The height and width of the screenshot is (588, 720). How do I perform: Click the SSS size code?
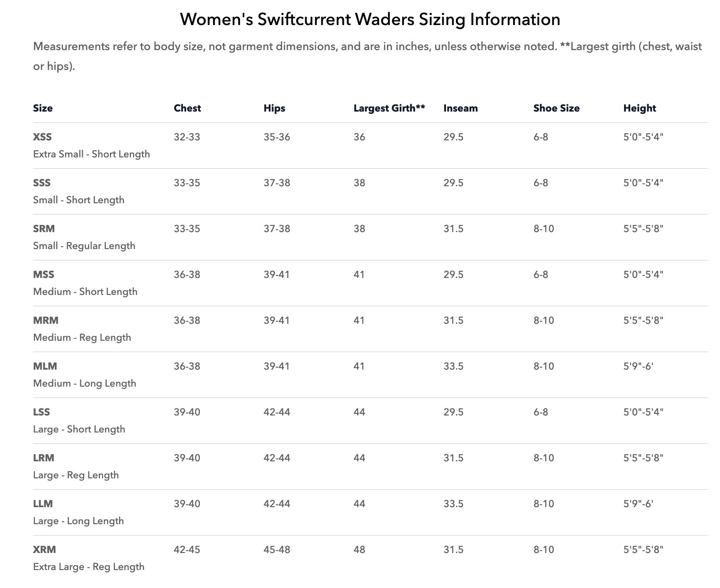coord(42,183)
